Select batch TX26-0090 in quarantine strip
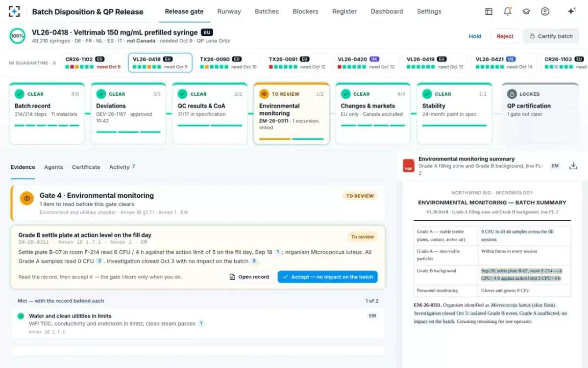The width and height of the screenshot is (588, 368). point(228,63)
